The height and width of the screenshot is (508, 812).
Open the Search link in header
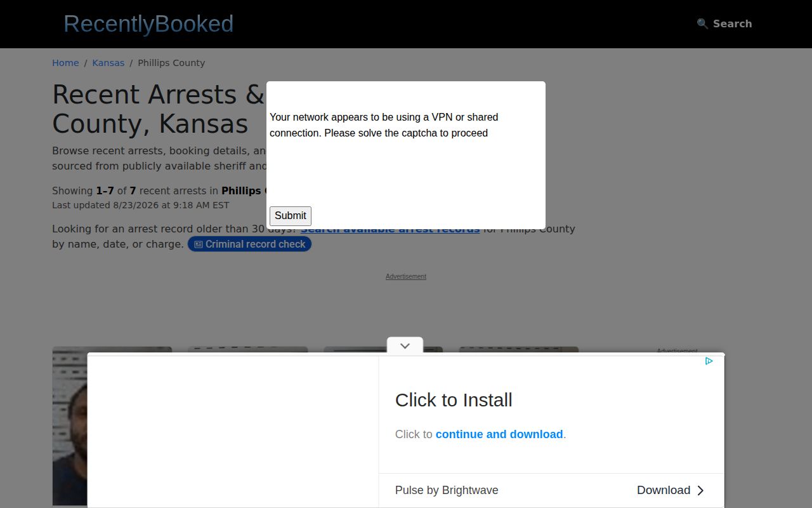(x=724, y=23)
